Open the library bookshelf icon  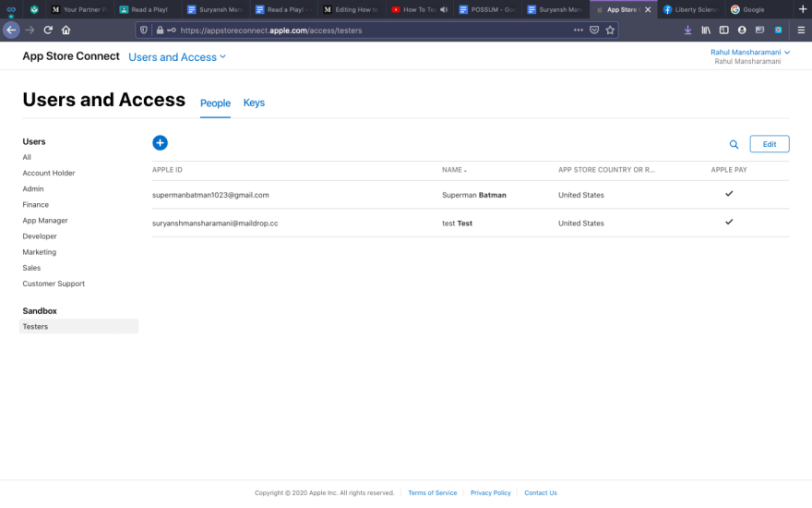click(706, 30)
